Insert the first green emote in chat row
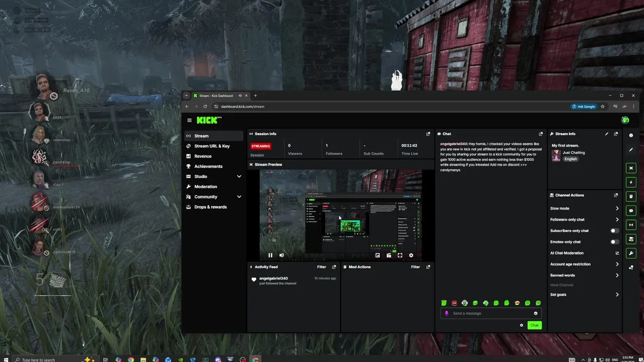 tap(444, 303)
